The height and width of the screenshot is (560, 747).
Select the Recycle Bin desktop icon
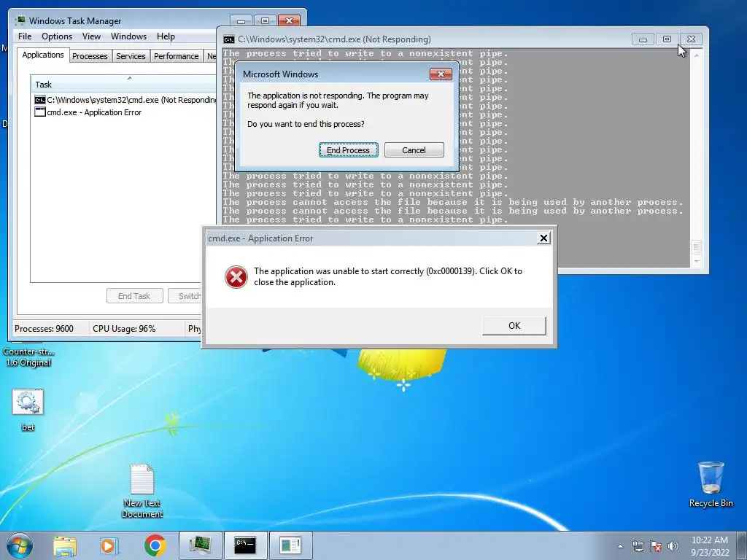[x=711, y=485]
